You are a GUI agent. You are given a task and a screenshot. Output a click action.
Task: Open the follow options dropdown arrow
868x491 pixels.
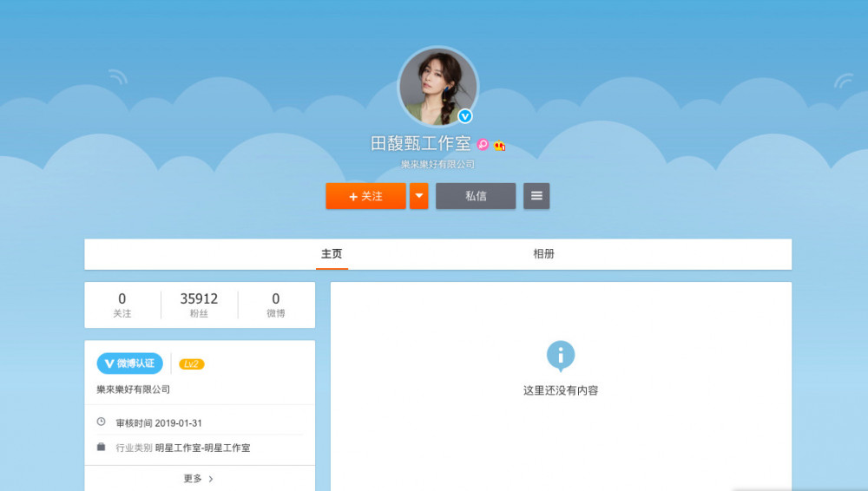pyautogui.click(x=419, y=196)
